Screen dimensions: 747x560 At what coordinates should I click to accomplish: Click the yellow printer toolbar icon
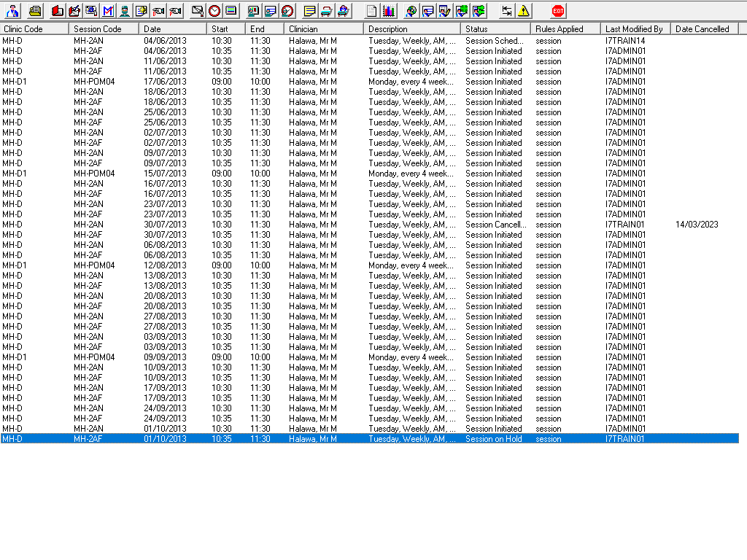[35, 10]
